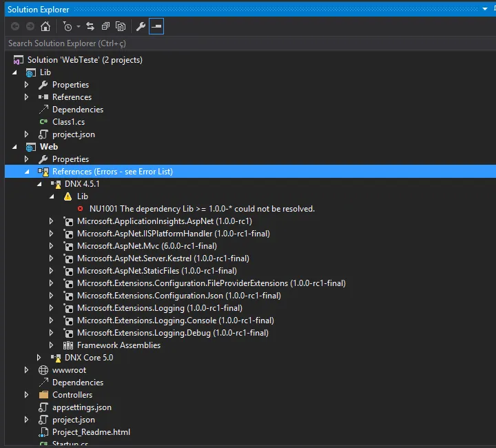The width and height of the screenshot is (496, 448).
Task: Open Properties wrench icon in toolbar
Action: 141,26
